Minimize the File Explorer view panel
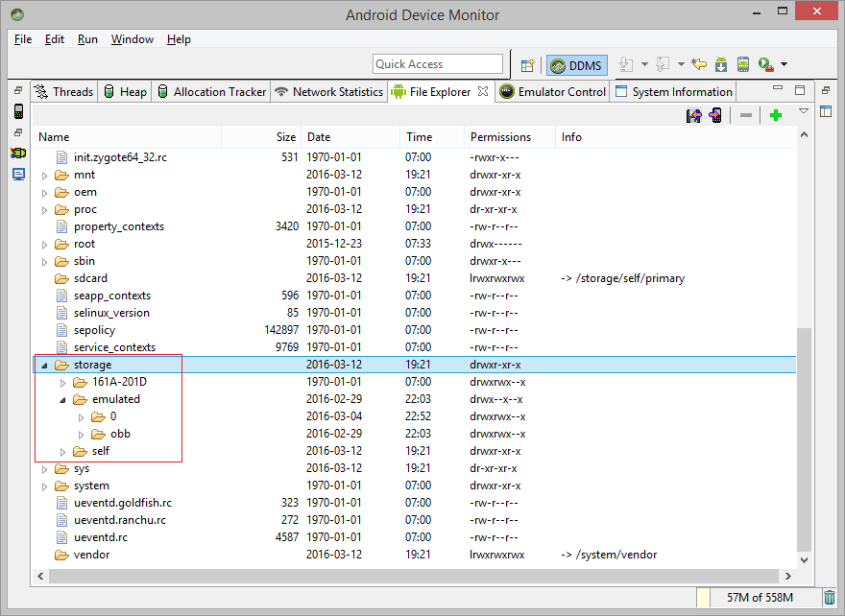The image size is (845, 616). pyautogui.click(x=778, y=87)
